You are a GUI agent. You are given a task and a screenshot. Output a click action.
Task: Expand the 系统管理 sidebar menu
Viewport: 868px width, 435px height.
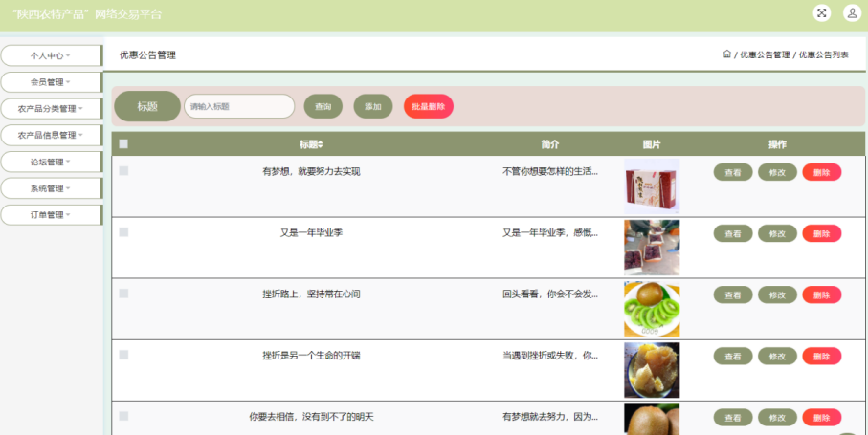tap(51, 188)
